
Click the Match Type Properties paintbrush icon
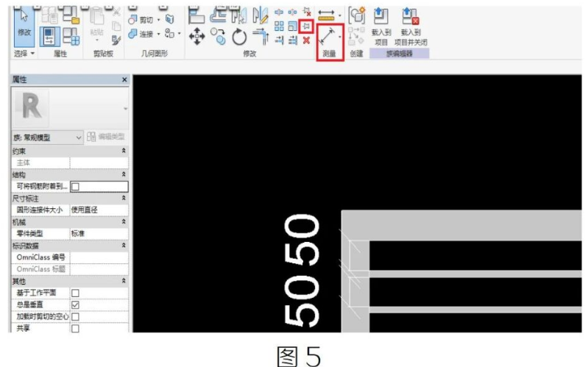(x=116, y=40)
